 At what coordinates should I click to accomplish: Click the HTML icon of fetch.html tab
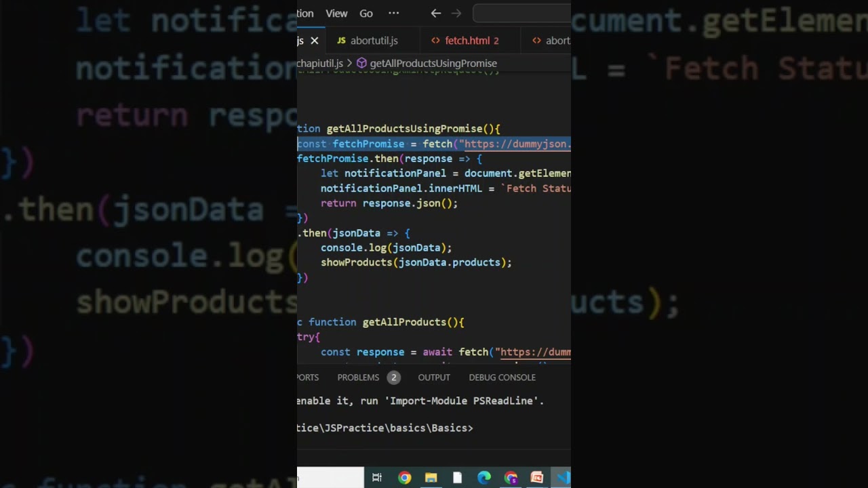tap(435, 41)
